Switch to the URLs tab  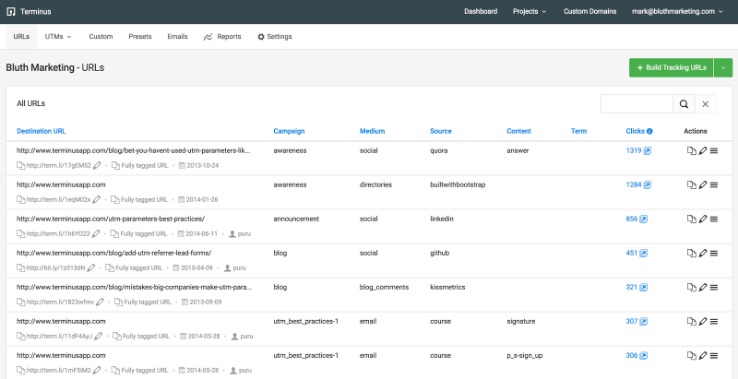22,37
